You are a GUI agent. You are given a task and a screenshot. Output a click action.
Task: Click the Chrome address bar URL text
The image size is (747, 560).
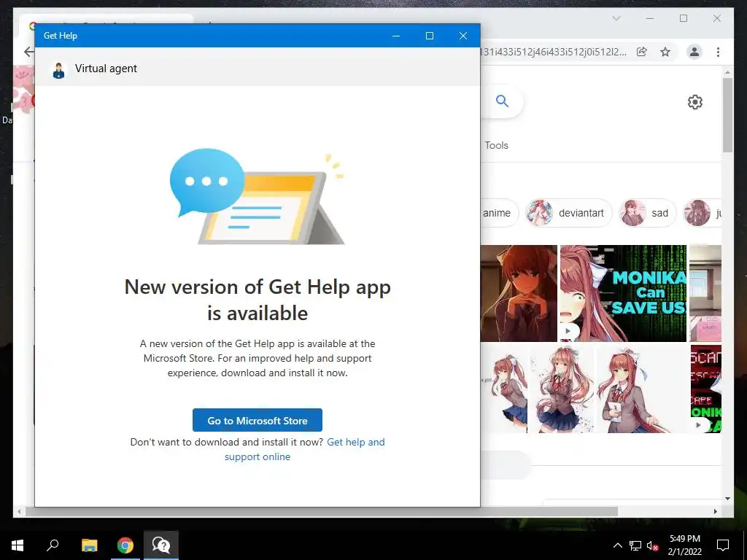click(x=555, y=52)
